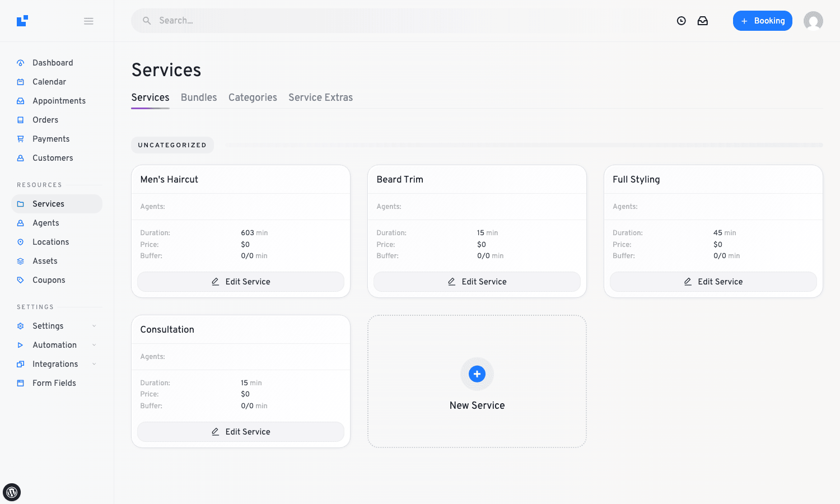Screen dimensions: 840x504
Task: Open the inbox notifications icon
Action: (x=703, y=21)
